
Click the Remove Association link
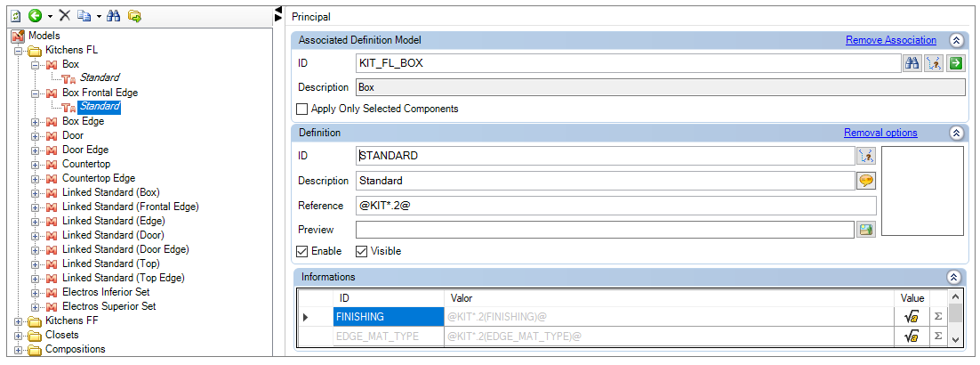tap(890, 40)
